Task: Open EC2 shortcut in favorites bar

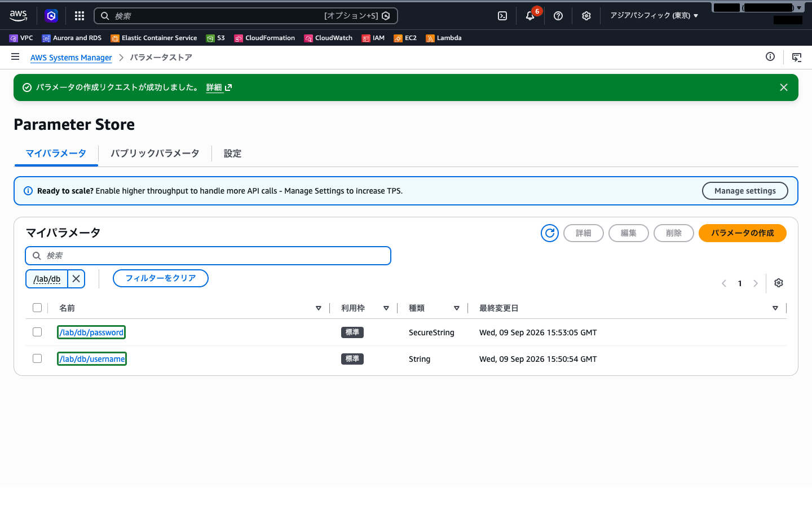Action: (x=405, y=38)
